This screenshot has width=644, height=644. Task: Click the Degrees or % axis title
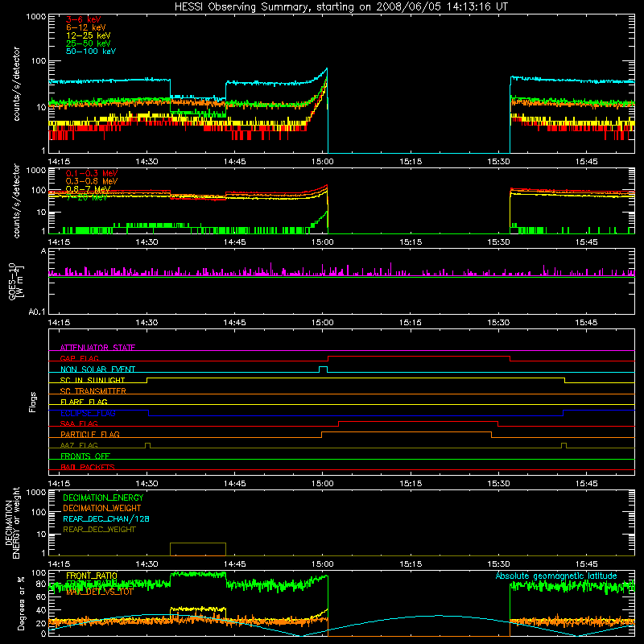pyautogui.click(x=21, y=604)
